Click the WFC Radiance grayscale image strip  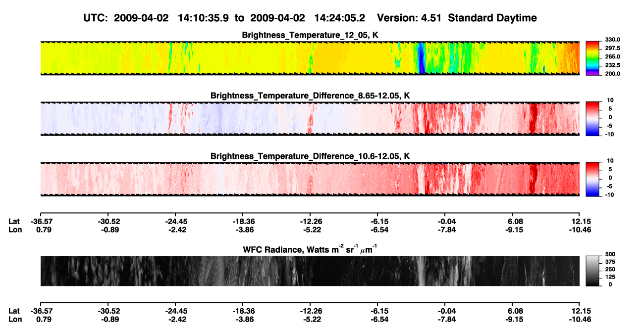point(310,271)
